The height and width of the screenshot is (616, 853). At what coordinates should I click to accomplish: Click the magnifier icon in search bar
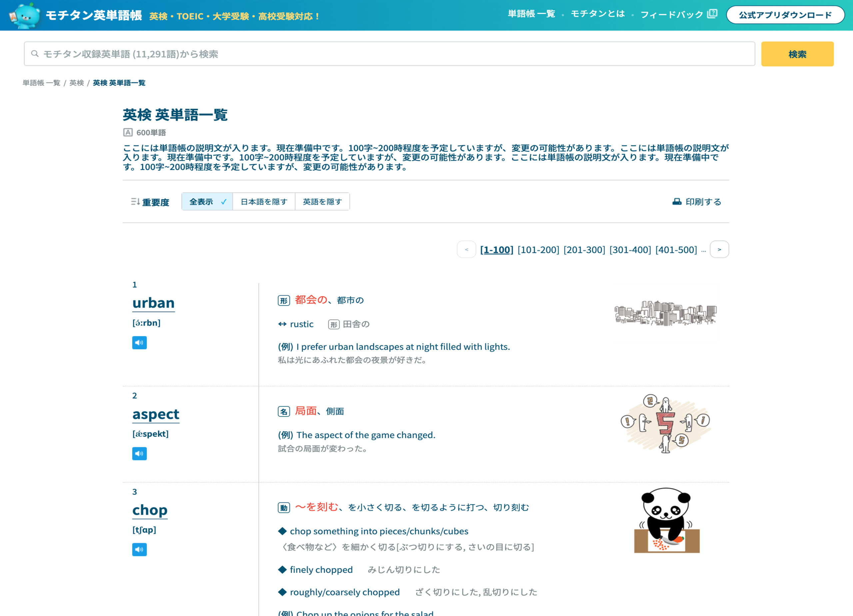tap(35, 54)
